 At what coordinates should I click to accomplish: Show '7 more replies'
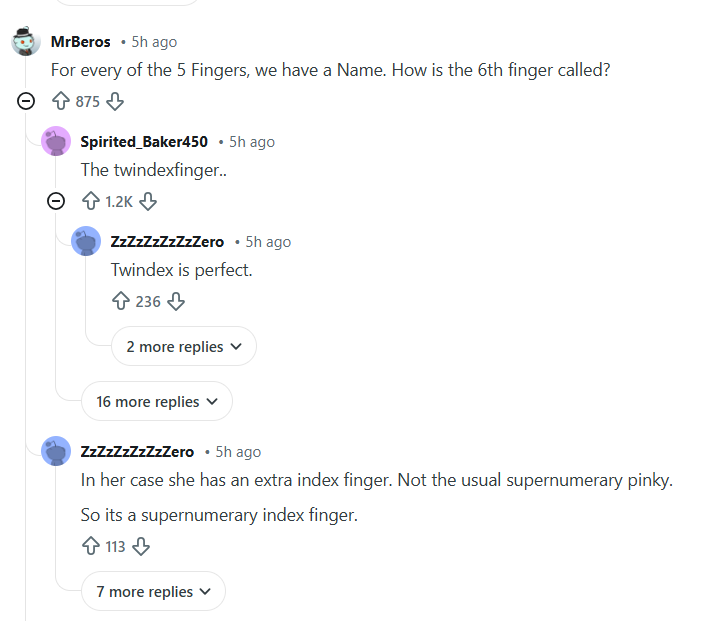153,592
